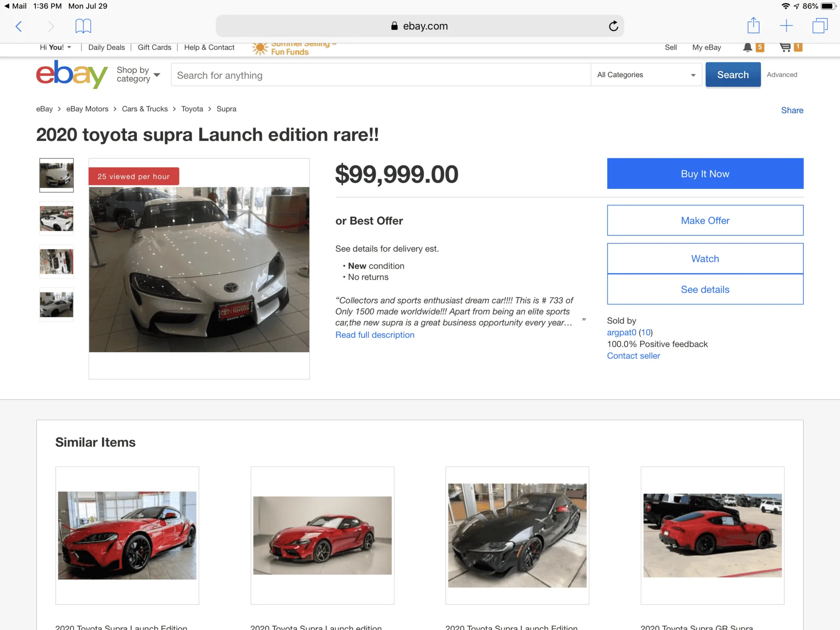Click the $99,999.00 price text

397,174
